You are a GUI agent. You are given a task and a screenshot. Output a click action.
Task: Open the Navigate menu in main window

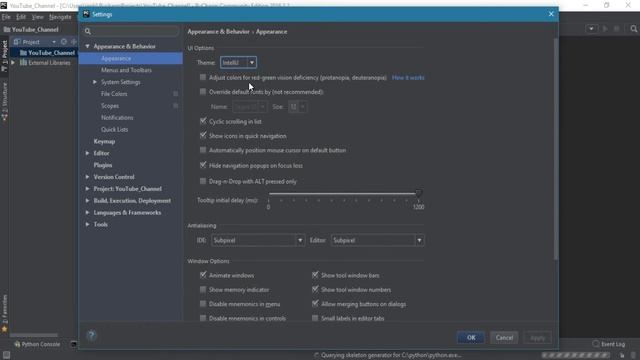pos(60,17)
